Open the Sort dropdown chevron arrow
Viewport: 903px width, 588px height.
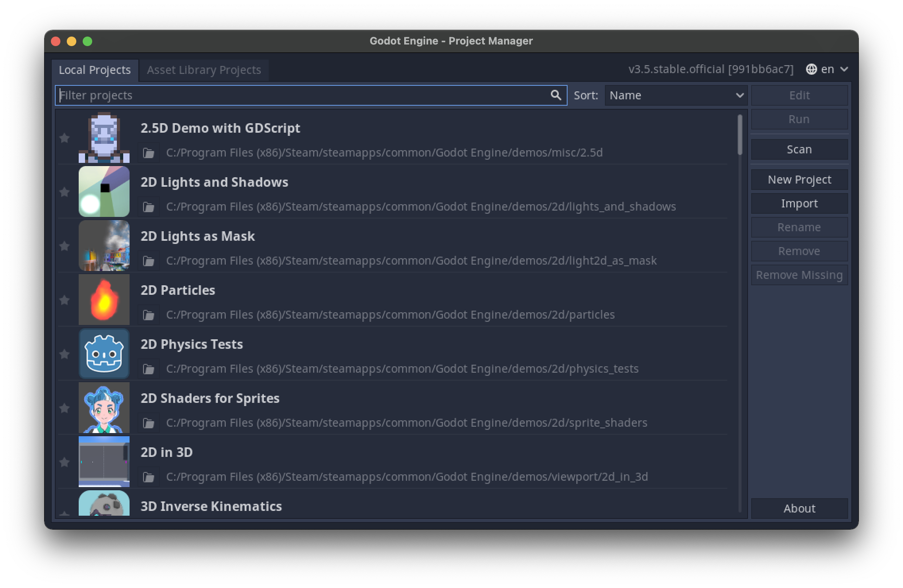739,95
